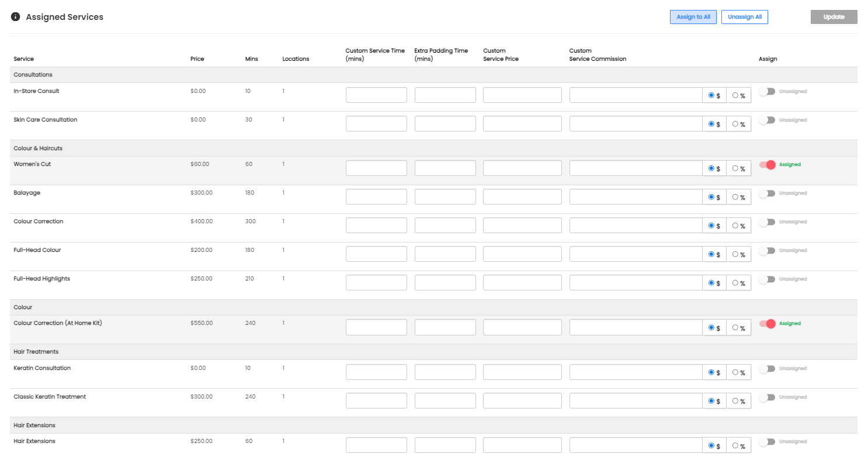Click Custom Service Time field for Balayage
868x457 pixels.
[x=376, y=197]
